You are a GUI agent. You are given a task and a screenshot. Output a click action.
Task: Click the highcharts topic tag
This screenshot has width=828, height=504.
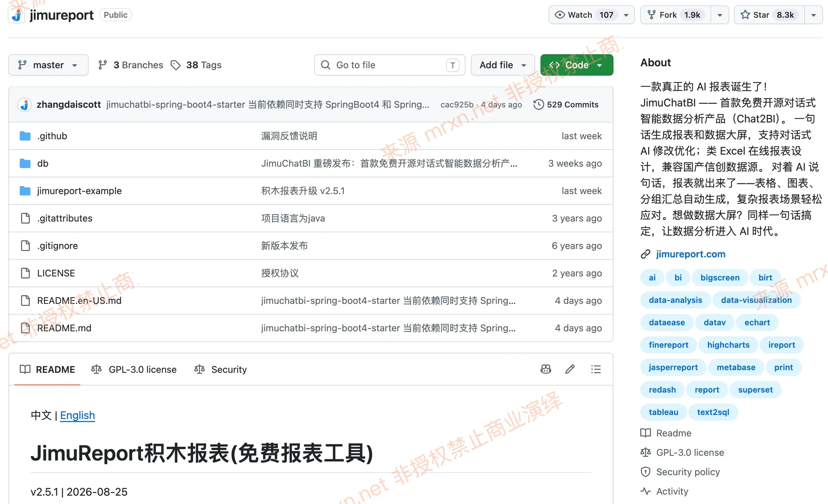(x=728, y=345)
